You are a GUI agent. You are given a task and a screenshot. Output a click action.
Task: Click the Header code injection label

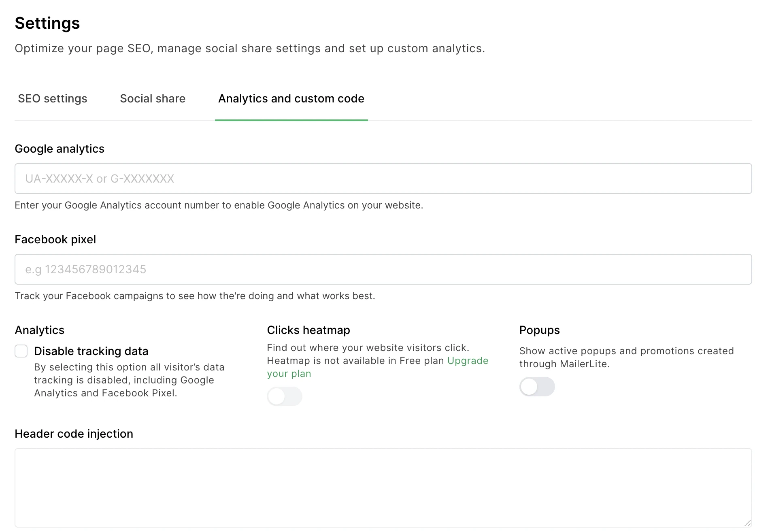click(x=74, y=434)
